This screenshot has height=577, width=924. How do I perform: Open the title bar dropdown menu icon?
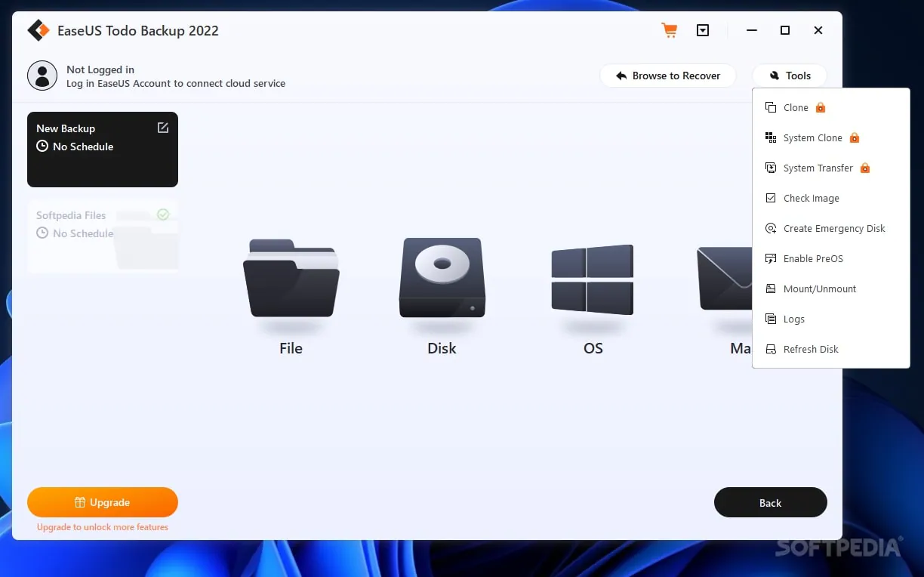tap(703, 30)
